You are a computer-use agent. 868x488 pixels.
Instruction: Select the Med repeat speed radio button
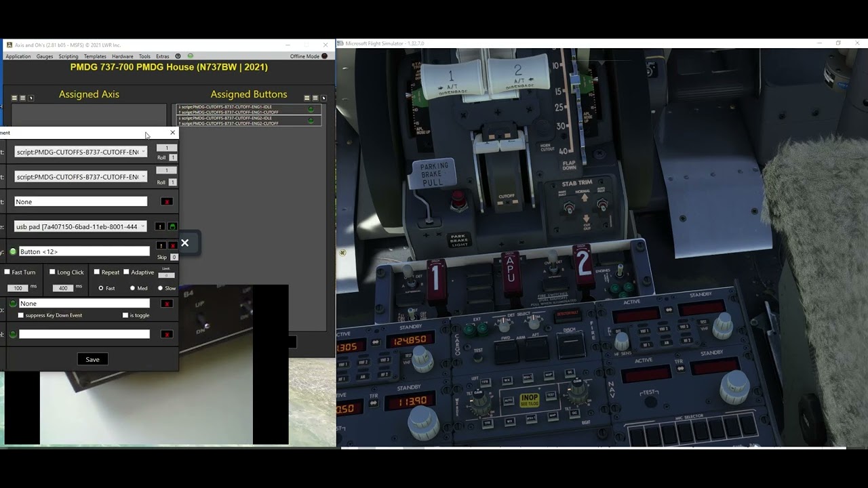tap(133, 288)
